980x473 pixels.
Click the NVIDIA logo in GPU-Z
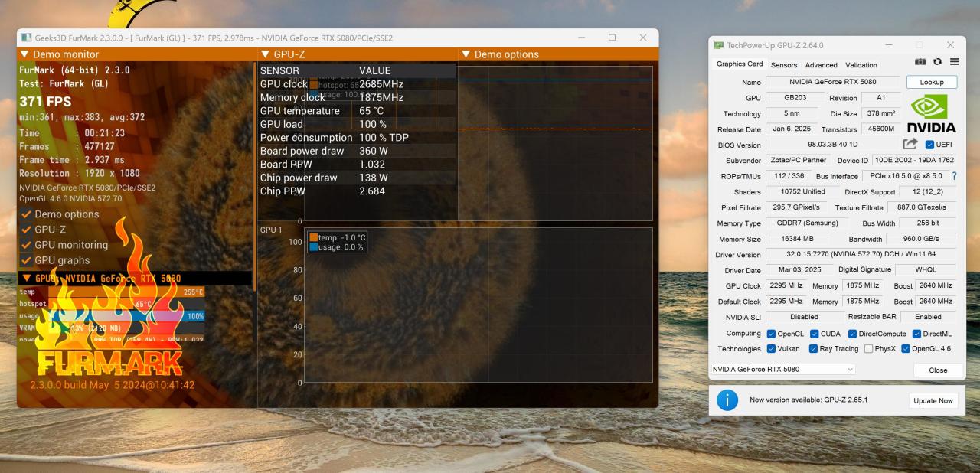click(x=931, y=113)
